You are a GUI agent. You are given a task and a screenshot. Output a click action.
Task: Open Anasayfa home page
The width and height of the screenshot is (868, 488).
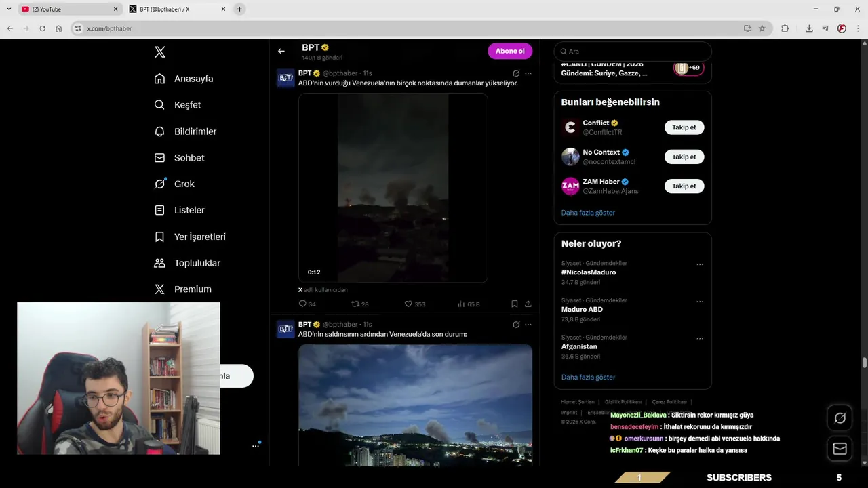pos(184,79)
